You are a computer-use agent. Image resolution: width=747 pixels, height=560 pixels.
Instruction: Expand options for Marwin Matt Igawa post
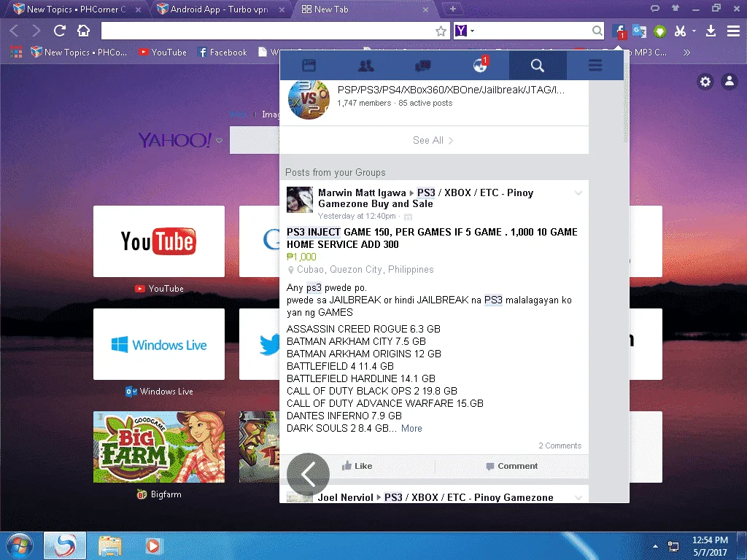coord(578,192)
